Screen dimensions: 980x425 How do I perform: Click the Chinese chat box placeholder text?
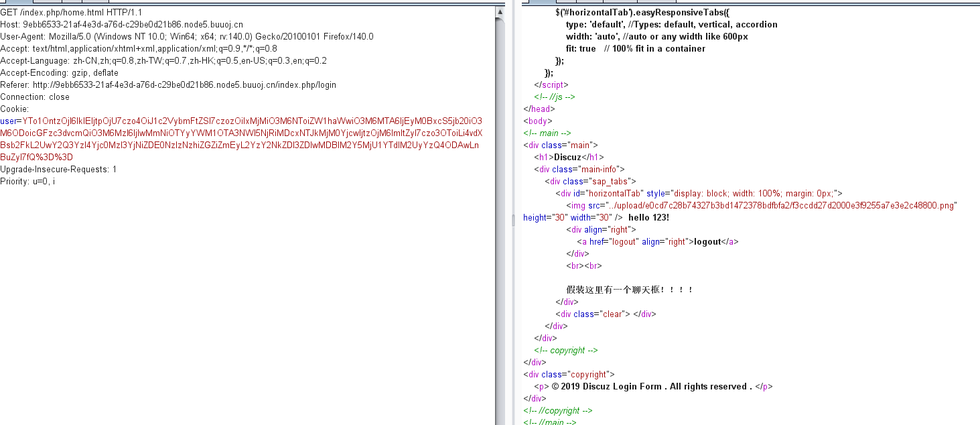point(629,290)
